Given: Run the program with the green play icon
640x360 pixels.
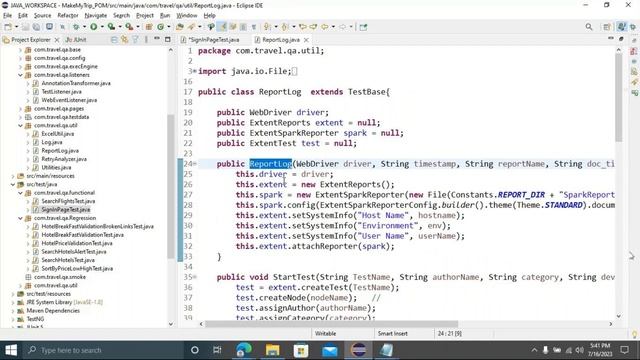Looking at the screenshot, I should [x=93, y=27].
